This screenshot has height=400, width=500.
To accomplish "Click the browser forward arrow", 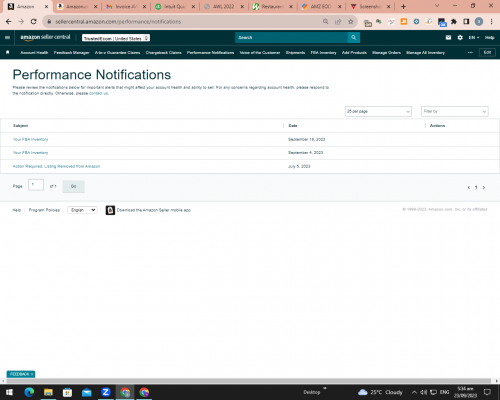I will [21, 21].
